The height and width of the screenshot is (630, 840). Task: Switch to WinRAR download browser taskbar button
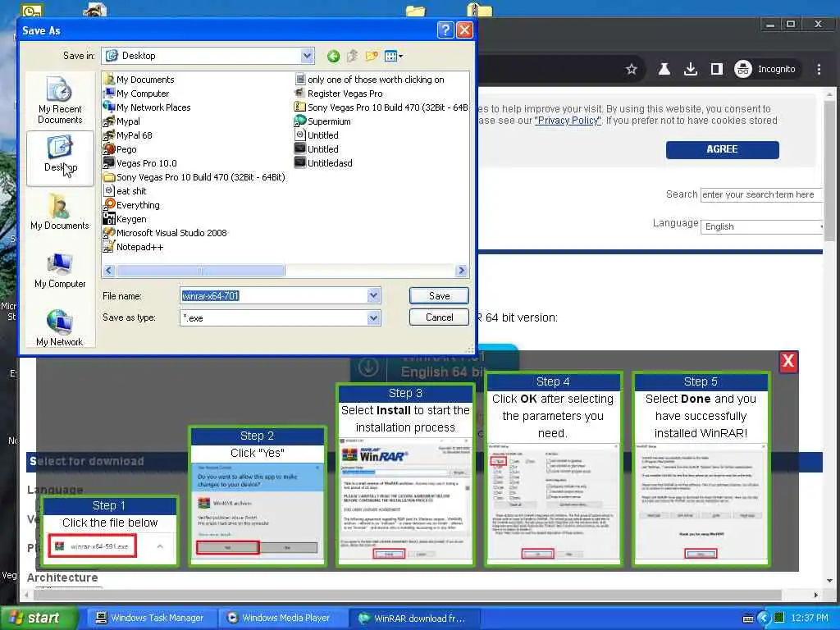coord(415,618)
